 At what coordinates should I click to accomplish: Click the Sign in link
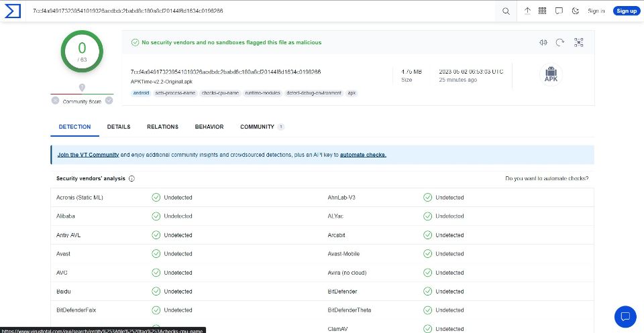pyautogui.click(x=596, y=11)
